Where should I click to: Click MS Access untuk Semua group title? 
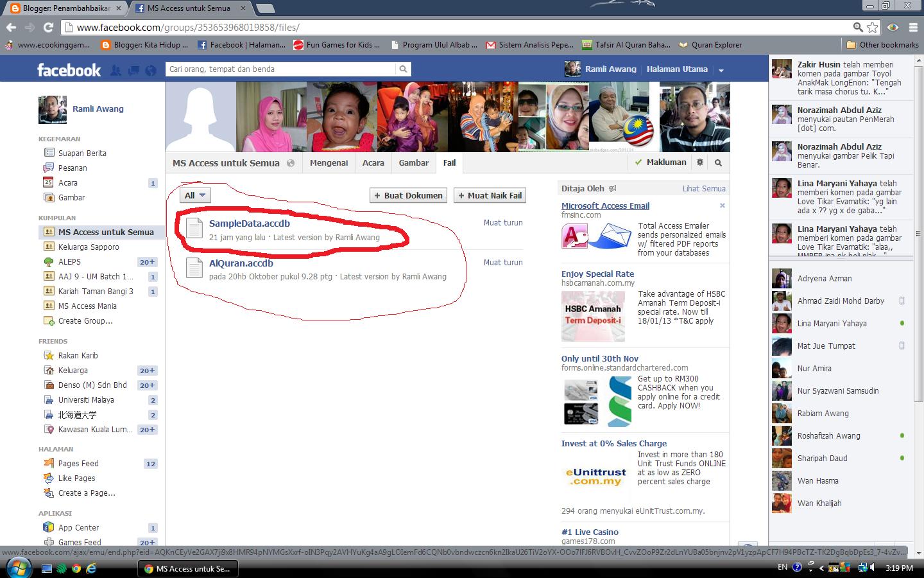226,163
